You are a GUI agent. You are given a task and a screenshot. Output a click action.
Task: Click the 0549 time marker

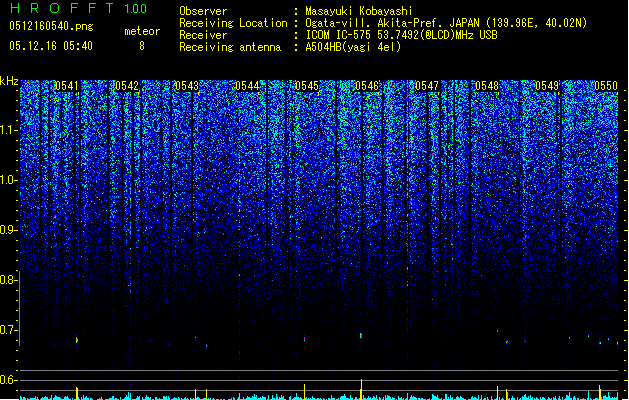coord(547,86)
